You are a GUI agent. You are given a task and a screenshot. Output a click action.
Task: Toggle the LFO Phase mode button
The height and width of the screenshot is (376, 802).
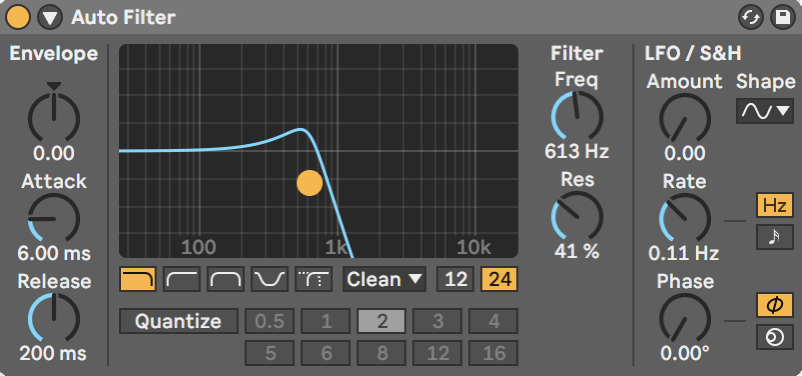click(774, 305)
